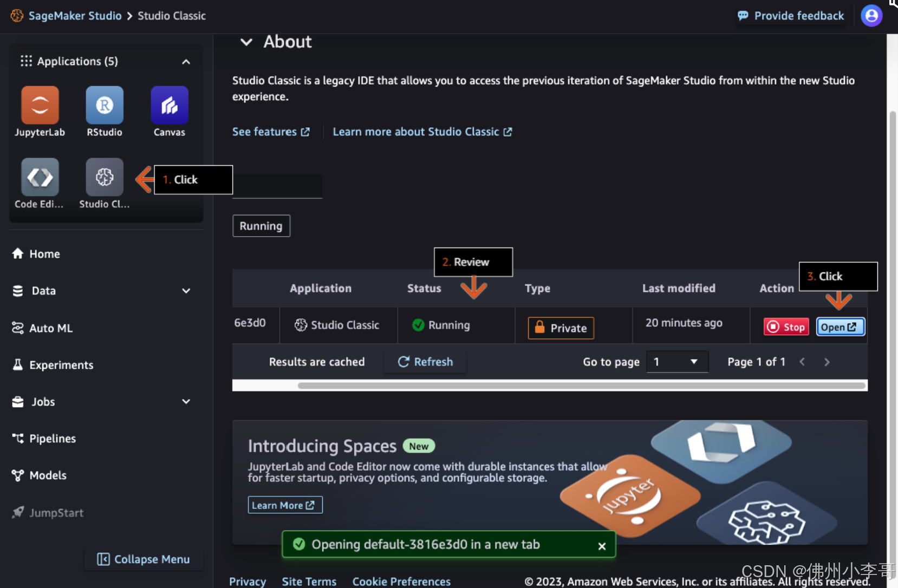Click the Running filter button
Image resolution: width=898 pixels, height=588 pixels.
coord(261,226)
